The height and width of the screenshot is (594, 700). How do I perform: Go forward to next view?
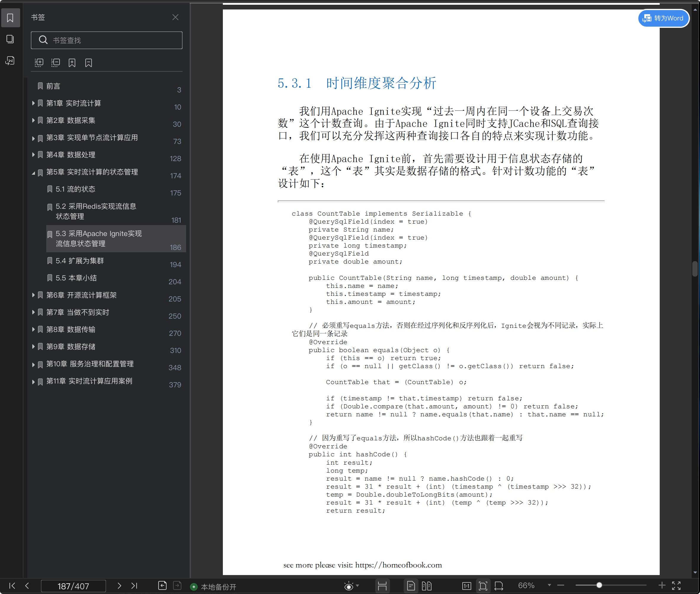[x=177, y=586]
